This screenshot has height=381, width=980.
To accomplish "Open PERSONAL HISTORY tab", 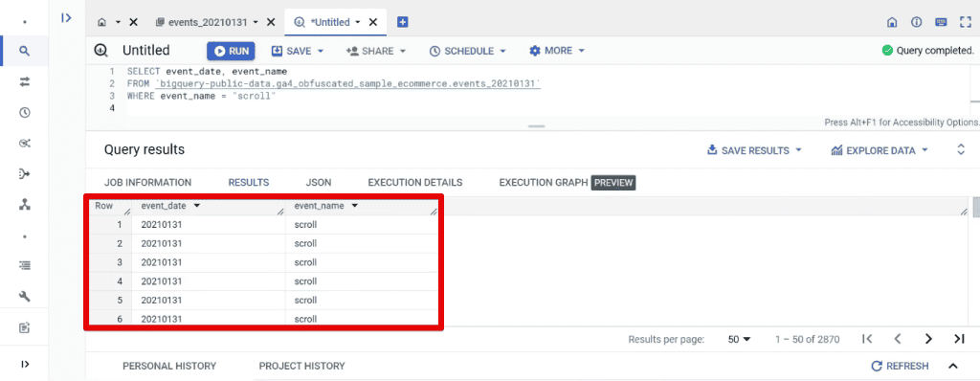I will [x=169, y=366].
